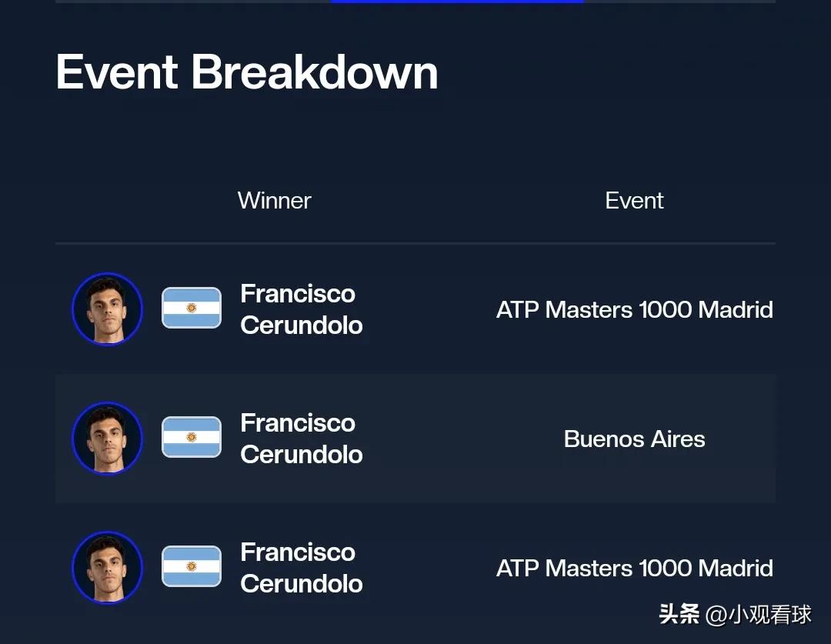Select the highlighted Buenos Aires table row
This screenshot has height=644, width=831.
coord(415,439)
